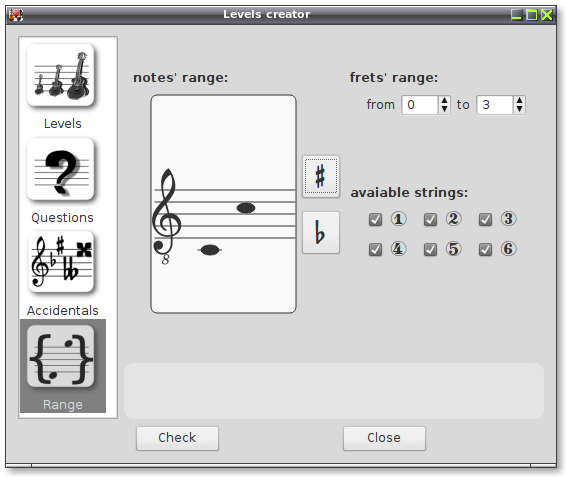The height and width of the screenshot is (477, 566).
Task: Click the lower note below the staff
Action: [x=210, y=250]
